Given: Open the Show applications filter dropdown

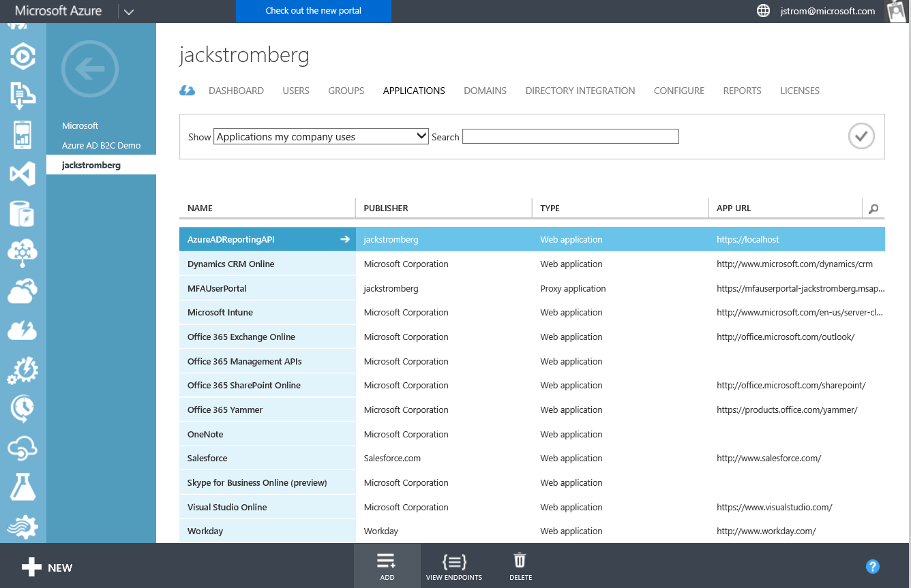Looking at the screenshot, I should coord(321,136).
